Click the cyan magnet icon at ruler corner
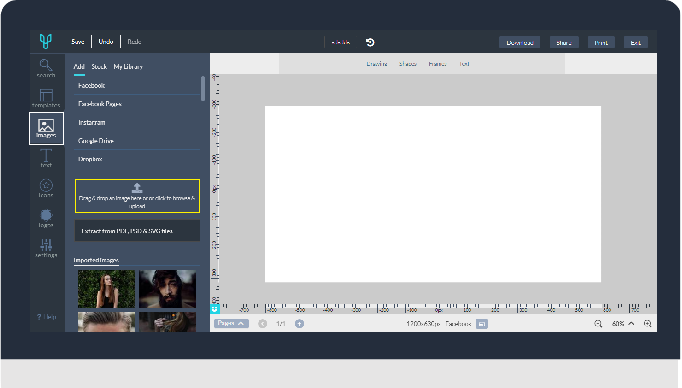Screen dimensions: 682x388 click(214, 309)
